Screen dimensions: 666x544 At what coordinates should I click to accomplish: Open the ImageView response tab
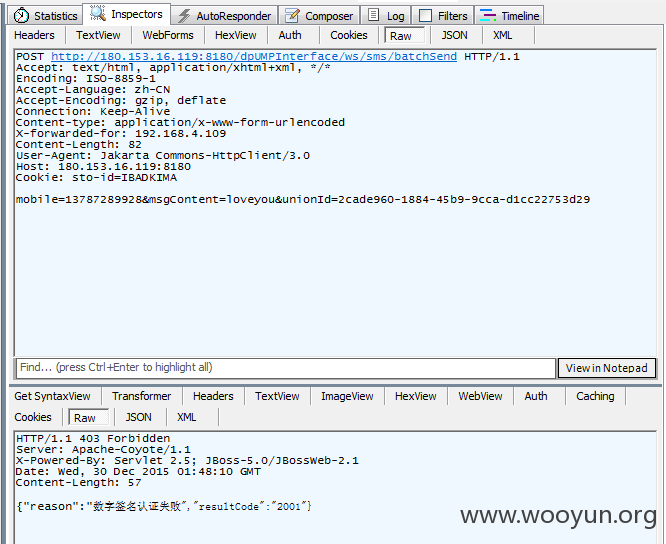tap(347, 396)
